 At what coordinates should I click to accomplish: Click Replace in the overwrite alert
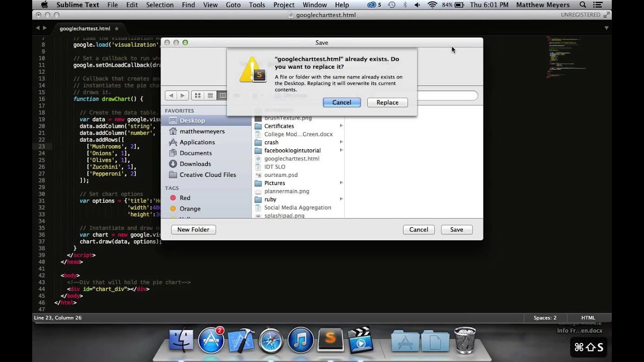(x=387, y=103)
